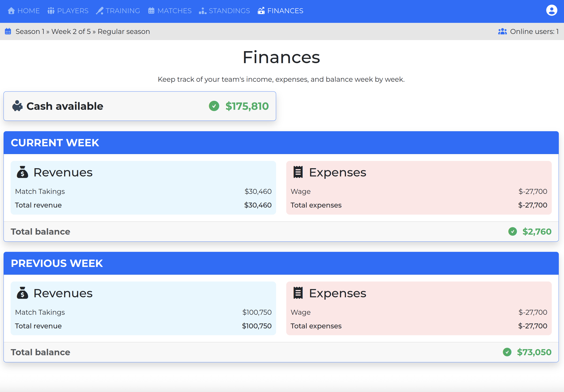Click the green checkmark beside $2,760 balance
This screenshot has height=392, width=564.
click(x=512, y=231)
